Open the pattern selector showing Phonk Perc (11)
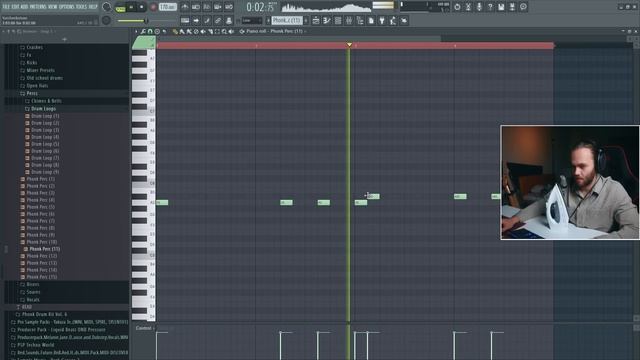 (x=287, y=20)
